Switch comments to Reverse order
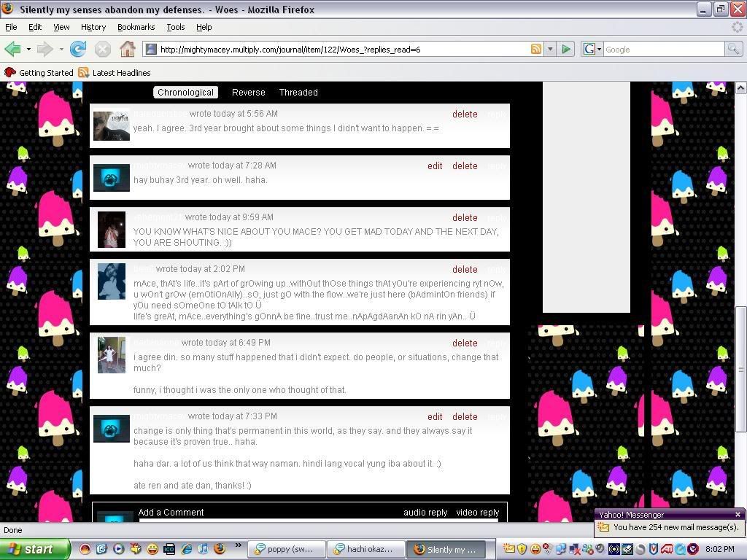 tap(248, 93)
